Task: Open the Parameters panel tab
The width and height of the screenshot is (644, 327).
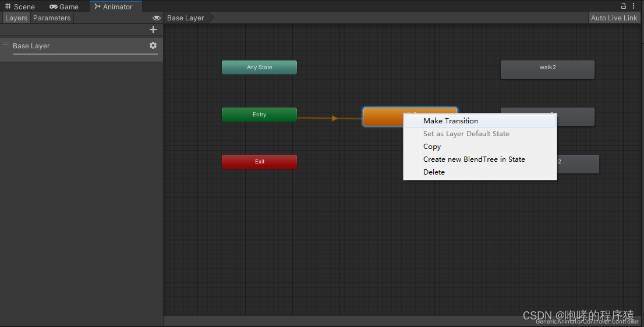Action: point(52,18)
